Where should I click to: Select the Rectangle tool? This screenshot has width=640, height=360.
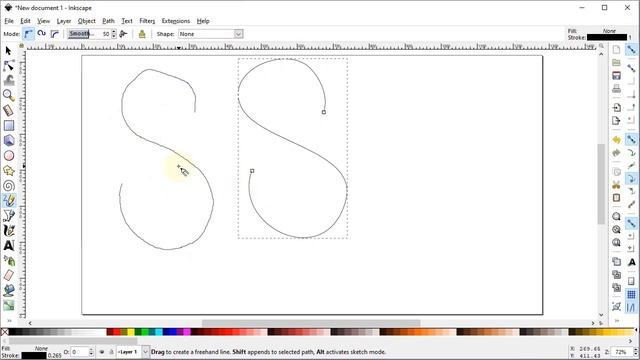point(9,125)
